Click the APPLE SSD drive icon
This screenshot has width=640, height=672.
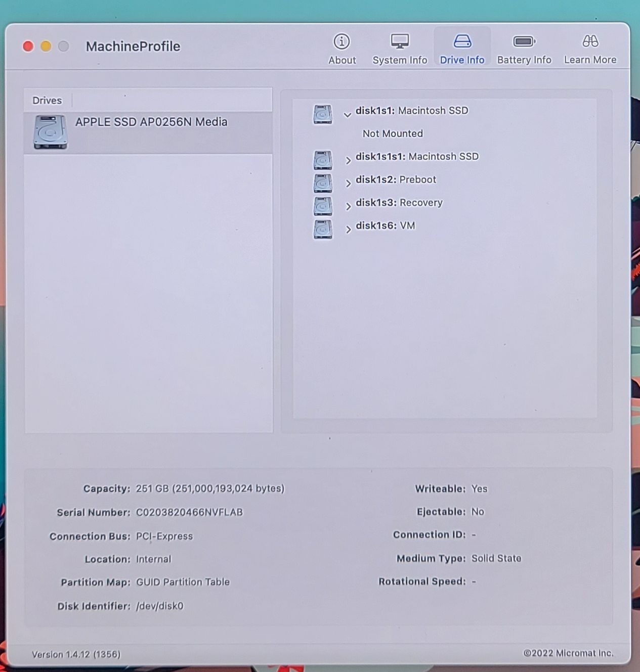50,132
